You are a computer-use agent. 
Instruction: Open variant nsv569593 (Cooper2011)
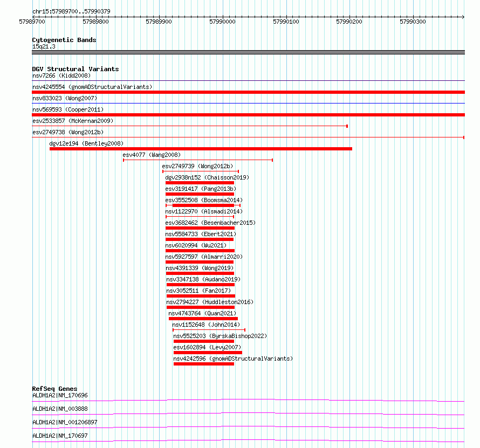click(x=68, y=109)
